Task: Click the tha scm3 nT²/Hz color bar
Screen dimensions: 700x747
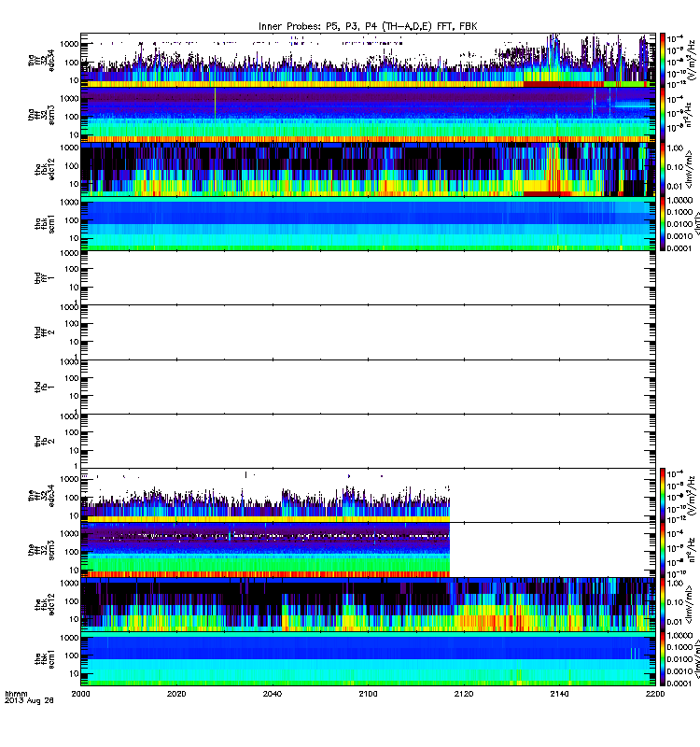Action: pos(663,115)
